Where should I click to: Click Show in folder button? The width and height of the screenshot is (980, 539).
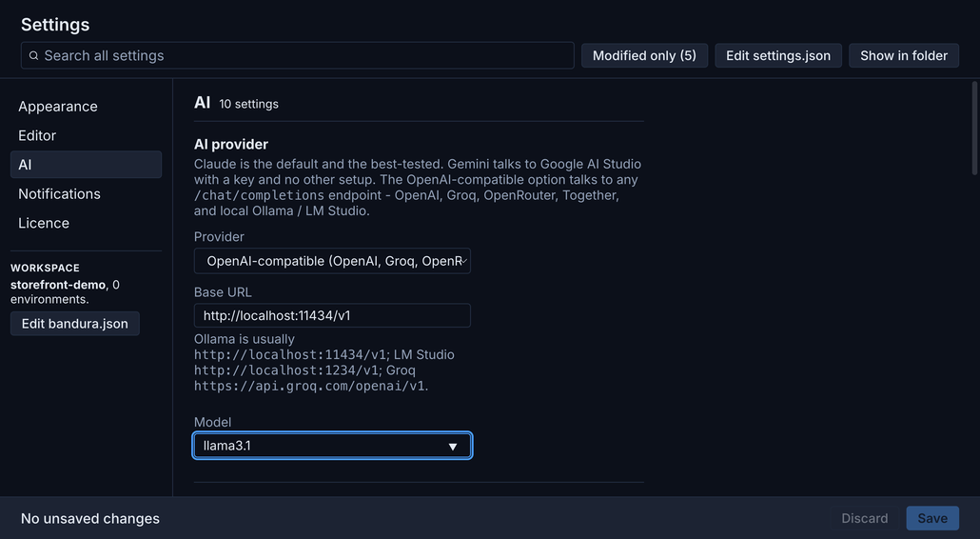click(x=904, y=55)
